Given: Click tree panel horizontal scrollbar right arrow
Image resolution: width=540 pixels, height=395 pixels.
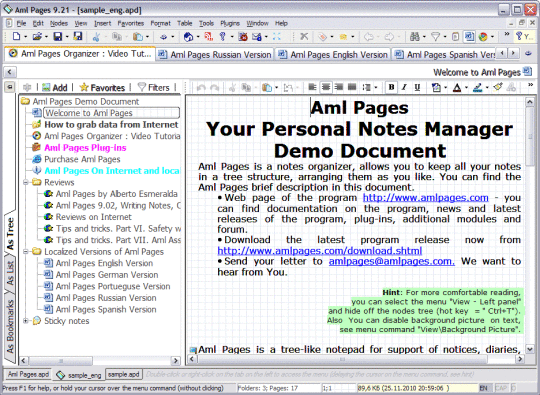Looking at the screenshot, I should point(175,361).
